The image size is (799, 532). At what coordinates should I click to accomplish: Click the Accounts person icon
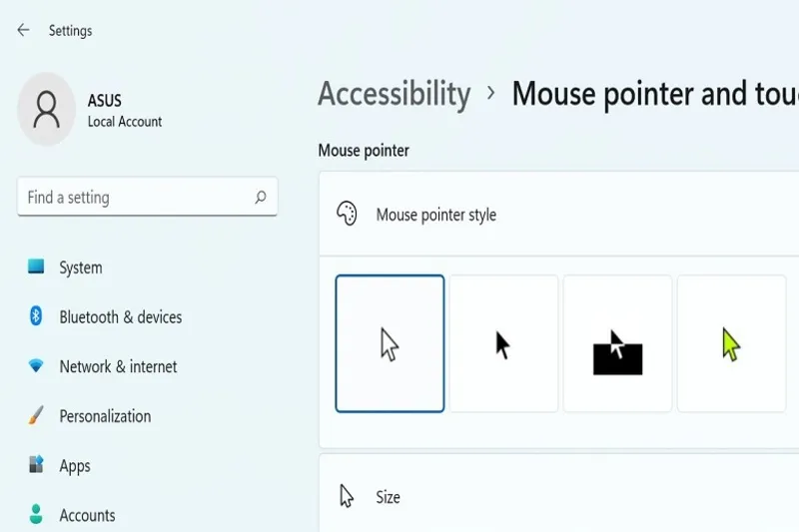point(36,514)
